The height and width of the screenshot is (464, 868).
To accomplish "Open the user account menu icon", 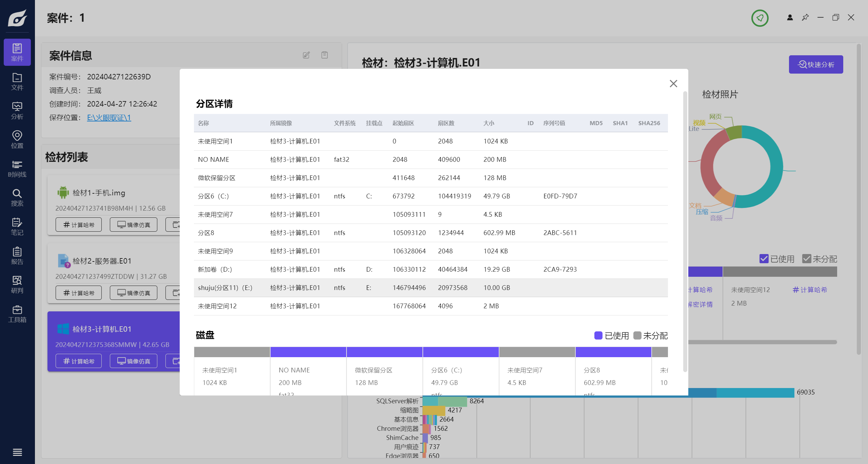I will 790,18.
